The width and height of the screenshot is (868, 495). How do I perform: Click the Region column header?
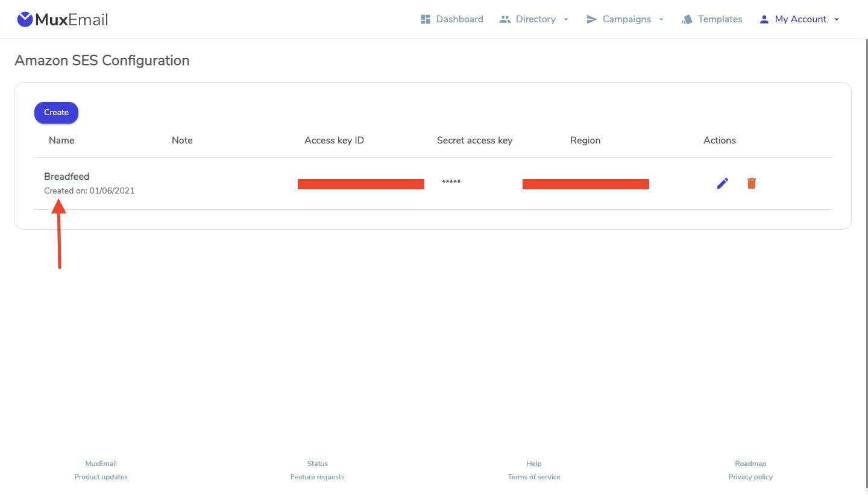[585, 140]
